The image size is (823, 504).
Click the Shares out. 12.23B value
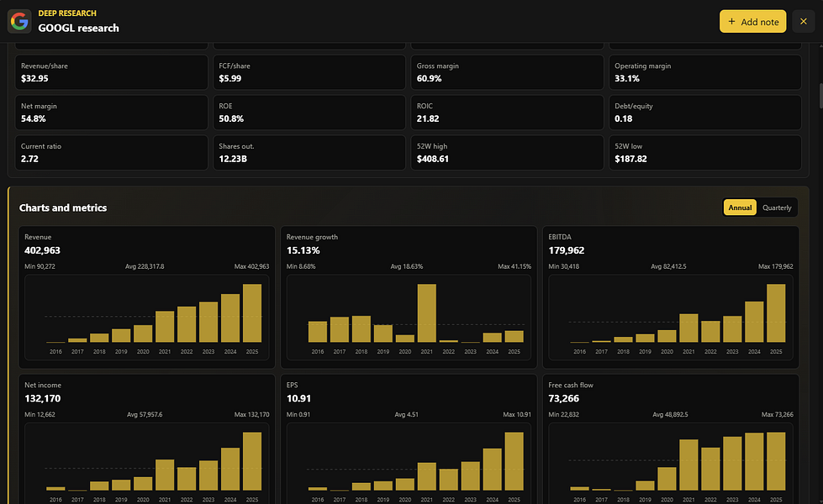tap(233, 159)
